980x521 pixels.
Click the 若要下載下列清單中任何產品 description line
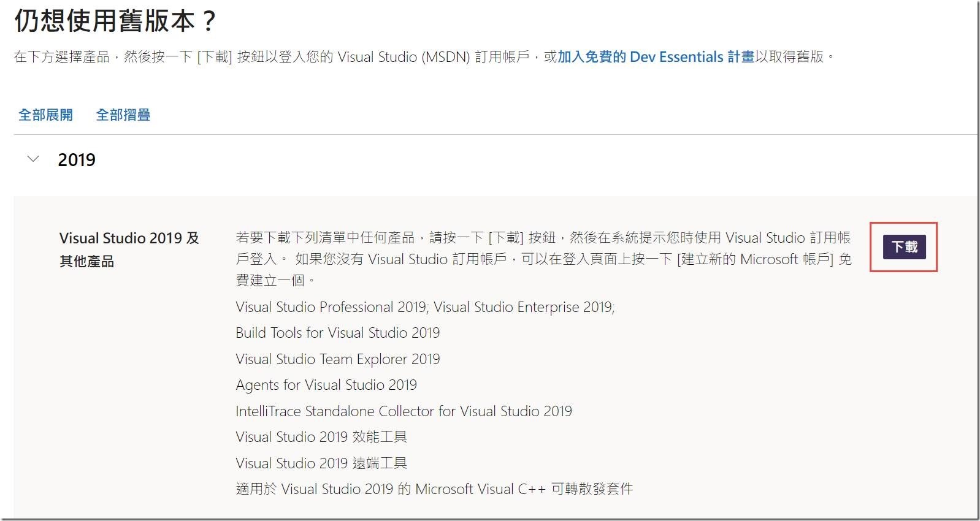pyautogui.click(x=325, y=238)
